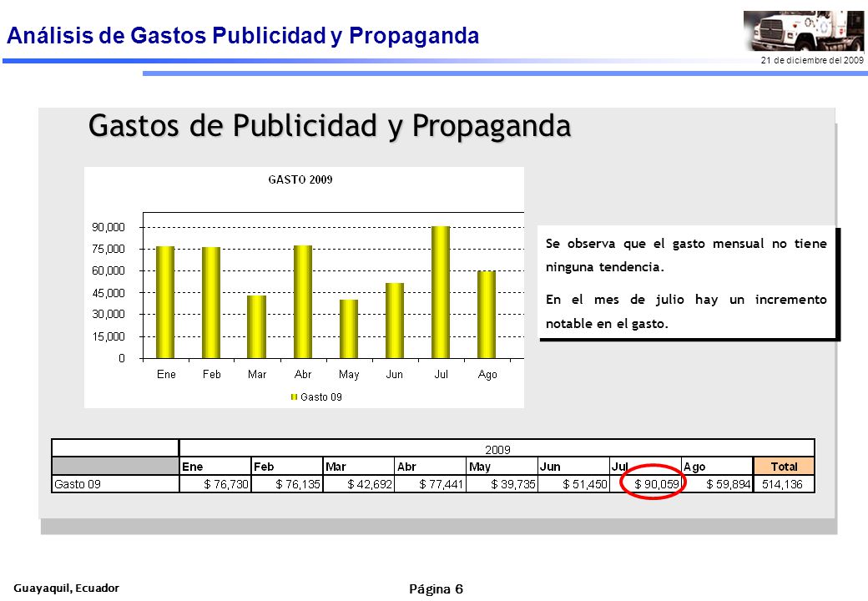This screenshot has height=601, width=868.
Task: Click the 'Jun' table column header
Action: 574,467
